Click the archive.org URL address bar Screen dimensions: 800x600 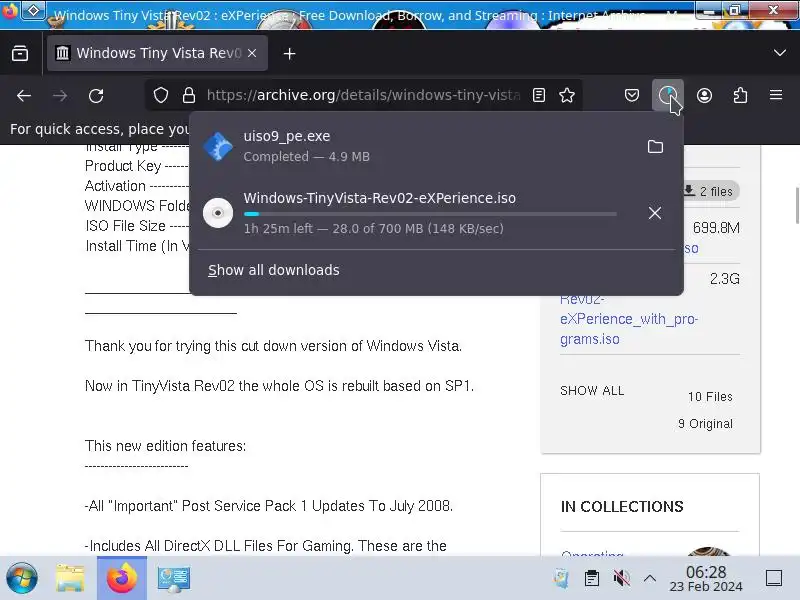363,95
